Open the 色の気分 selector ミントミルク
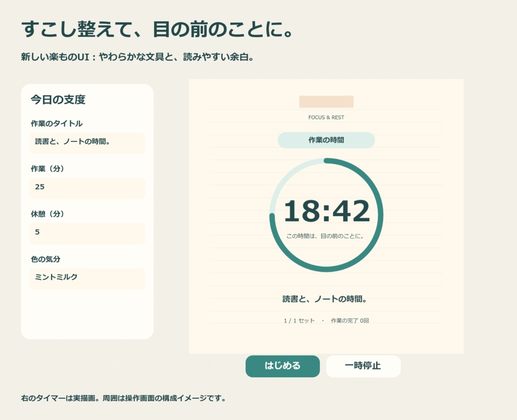Screen dimensions: 517x420 (x=87, y=279)
